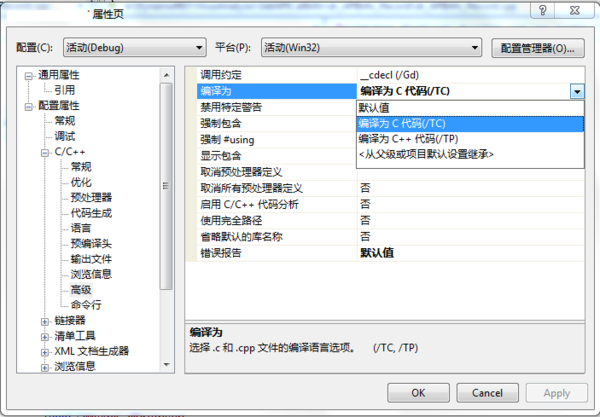Viewport: 600px width, 417px height.
Task: Click 否 value for 省略默认的库名称
Action: tap(365, 237)
